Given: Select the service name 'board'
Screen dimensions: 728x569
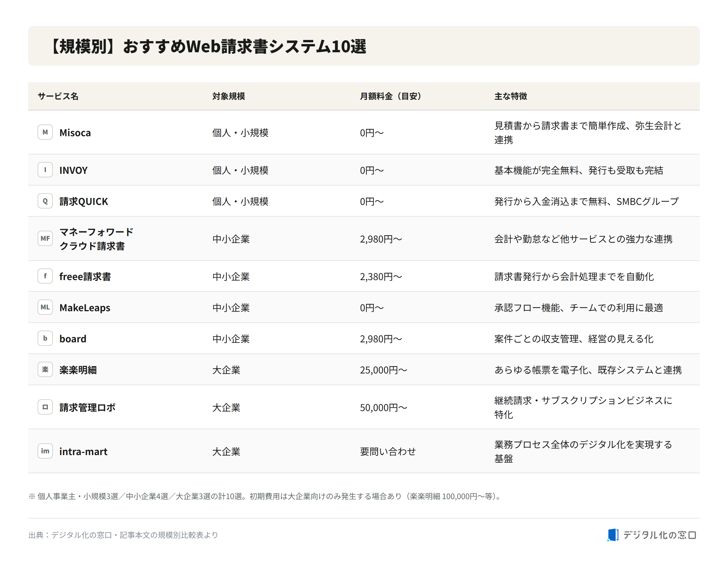Looking at the screenshot, I should [x=73, y=339].
